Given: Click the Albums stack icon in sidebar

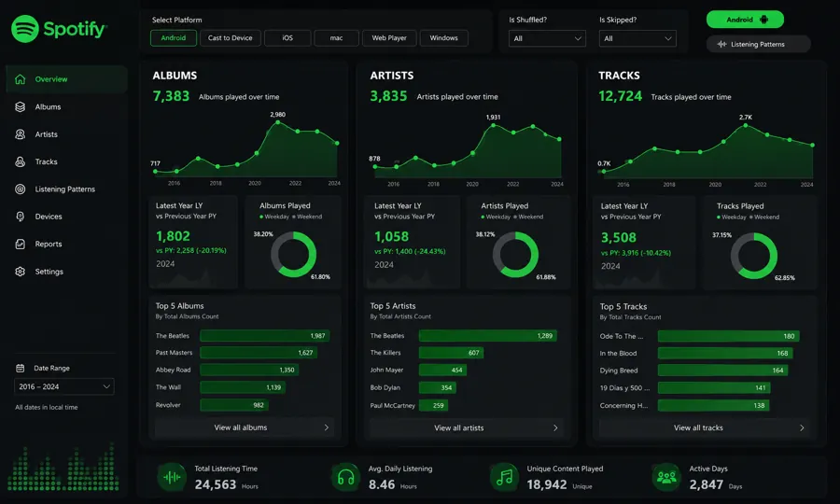Looking at the screenshot, I should [21, 106].
